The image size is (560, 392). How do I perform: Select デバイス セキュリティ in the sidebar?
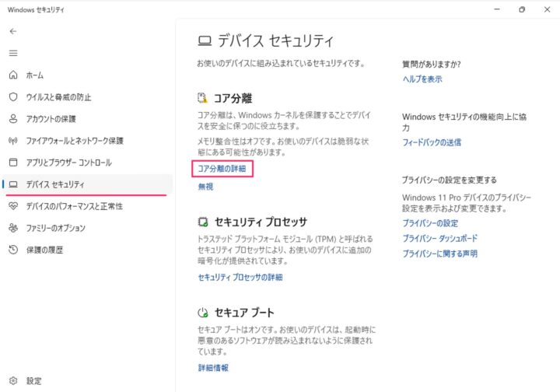pyautogui.click(x=87, y=184)
